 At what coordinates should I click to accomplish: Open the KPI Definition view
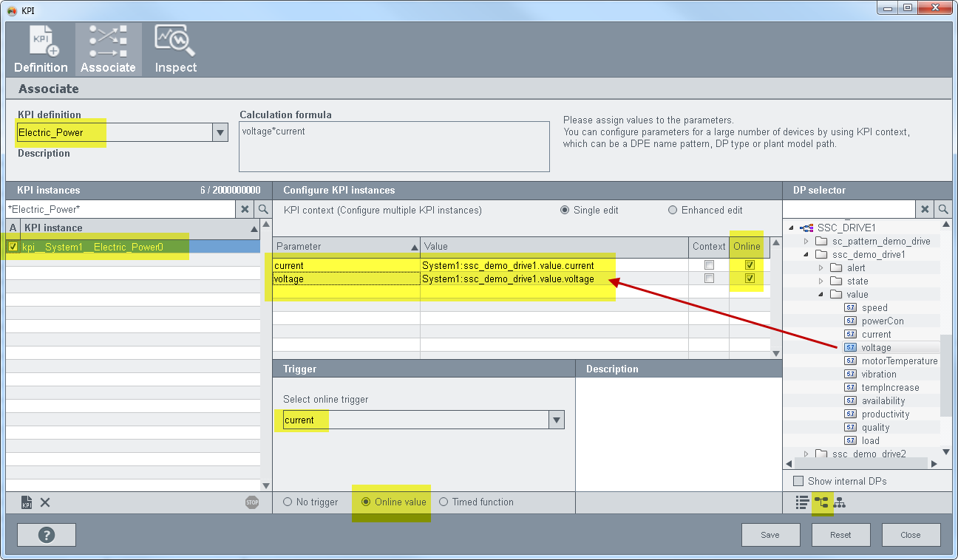[41, 49]
